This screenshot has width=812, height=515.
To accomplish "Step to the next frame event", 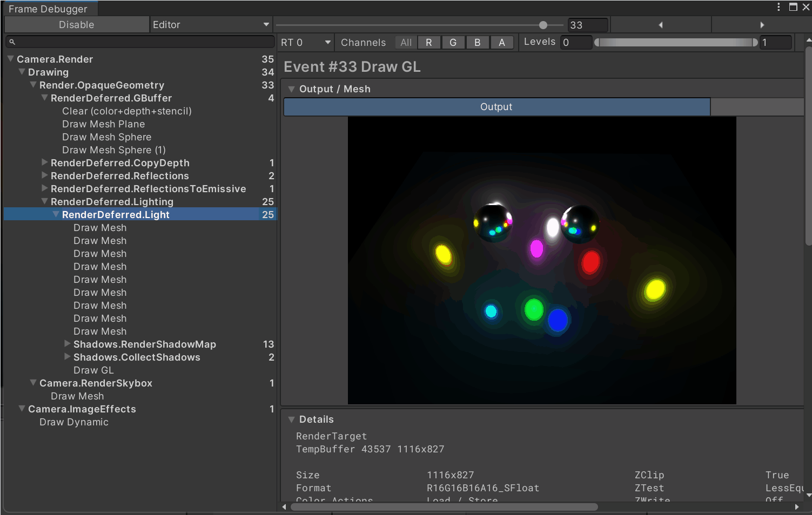I will tap(762, 25).
